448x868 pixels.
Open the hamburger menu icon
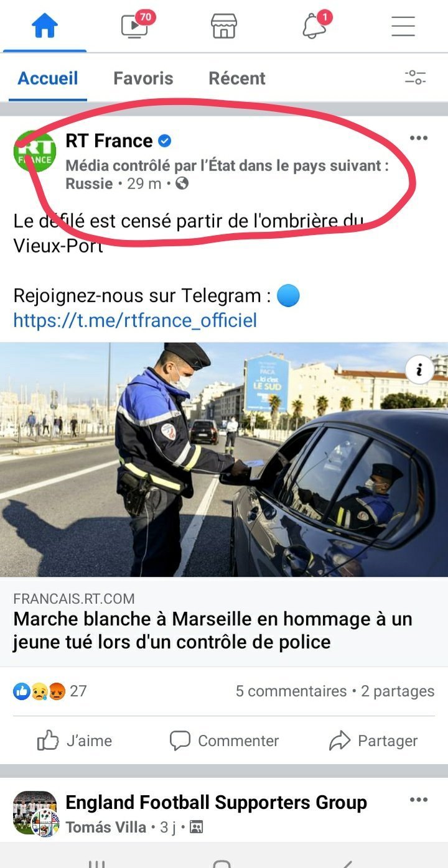pyautogui.click(x=403, y=26)
